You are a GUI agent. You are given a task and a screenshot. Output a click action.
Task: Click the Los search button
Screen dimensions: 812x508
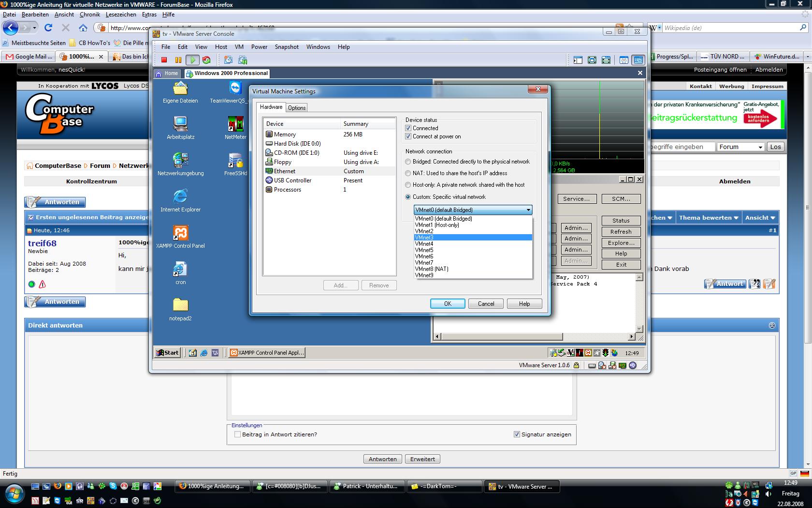[776, 147]
